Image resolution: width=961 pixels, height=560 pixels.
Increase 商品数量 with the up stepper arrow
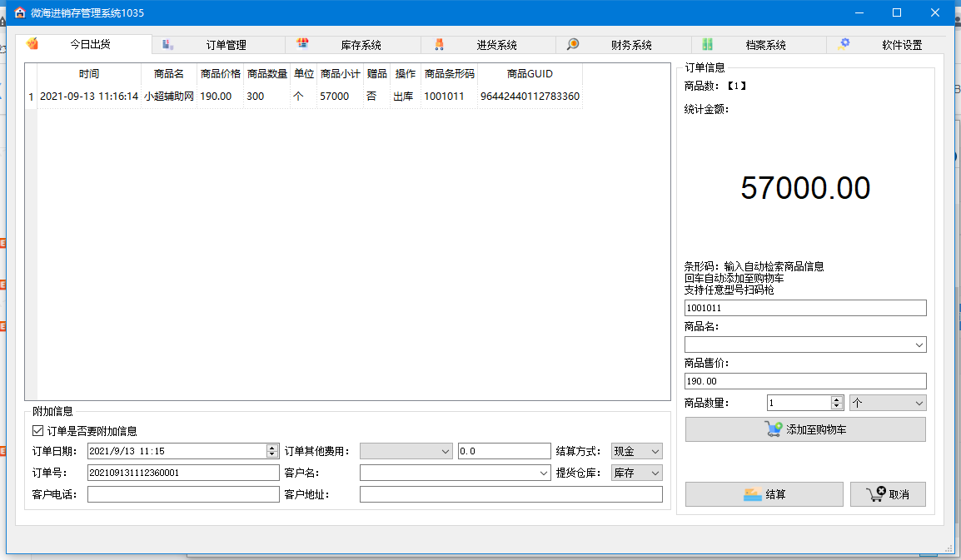click(836, 399)
